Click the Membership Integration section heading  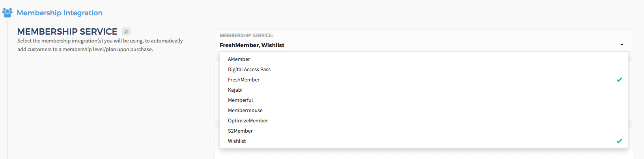coord(60,13)
